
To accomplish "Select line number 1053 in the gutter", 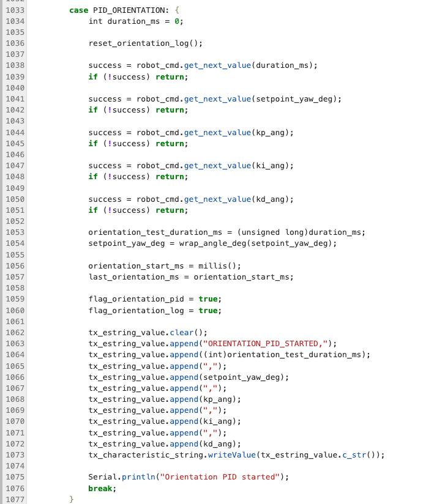I will (x=15, y=232).
